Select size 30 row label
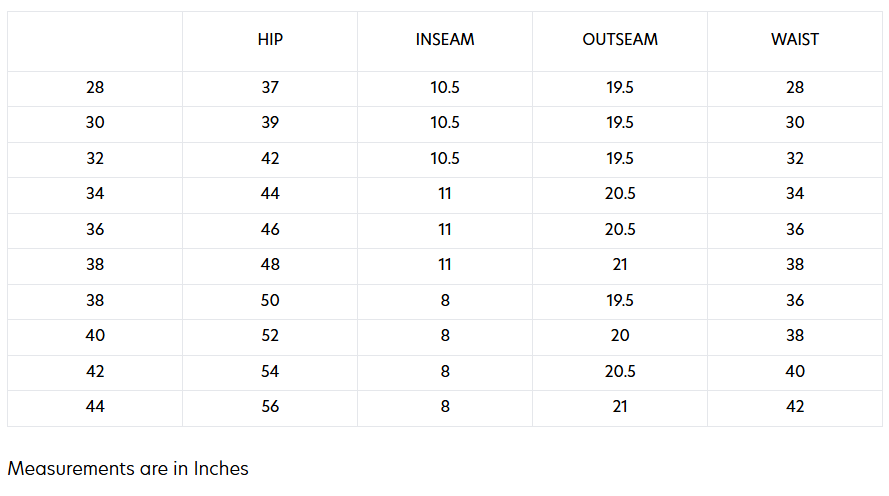 pos(95,123)
